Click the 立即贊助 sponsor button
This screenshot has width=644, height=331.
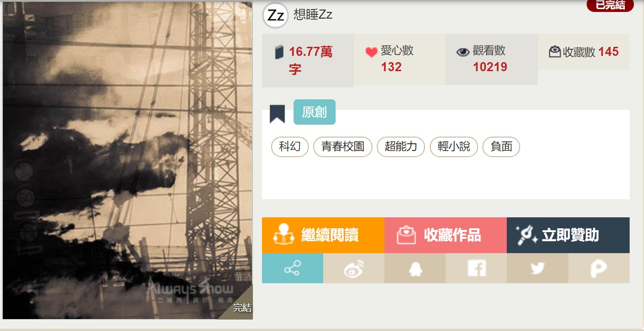point(568,235)
